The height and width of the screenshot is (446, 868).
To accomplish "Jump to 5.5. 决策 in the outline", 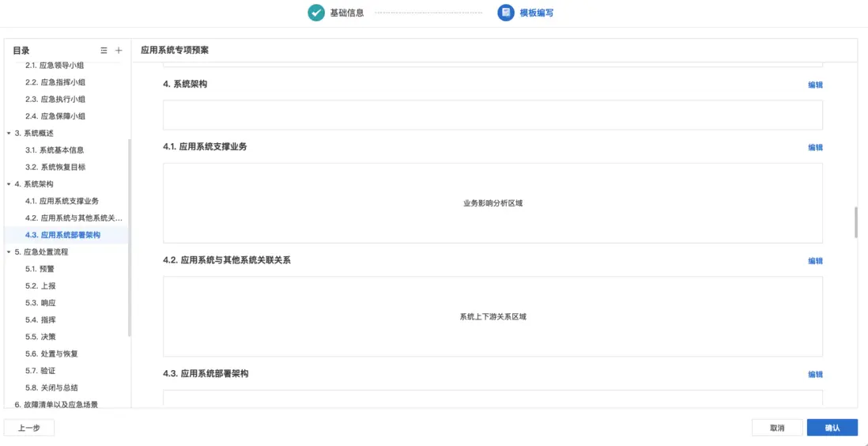I will (x=40, y=337).
